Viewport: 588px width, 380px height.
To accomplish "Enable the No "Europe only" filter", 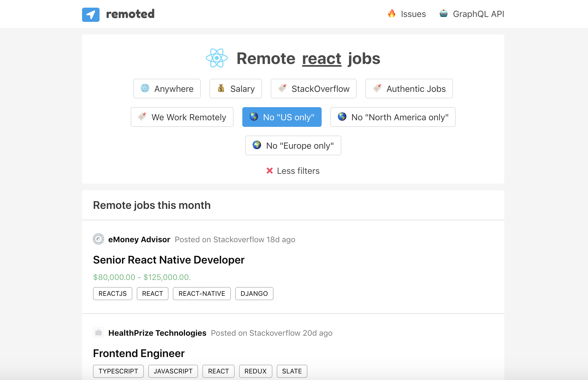I will [x=293, y=145].
